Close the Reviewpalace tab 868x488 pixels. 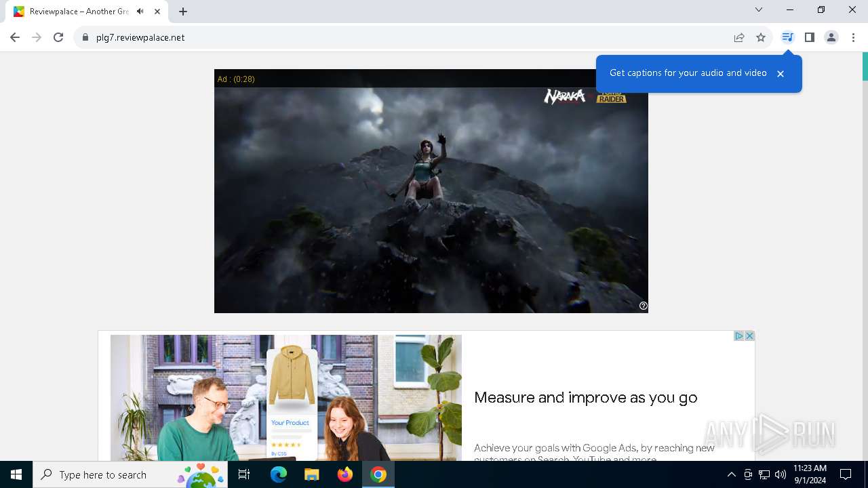pyautogui.click(x=157, y=12)
